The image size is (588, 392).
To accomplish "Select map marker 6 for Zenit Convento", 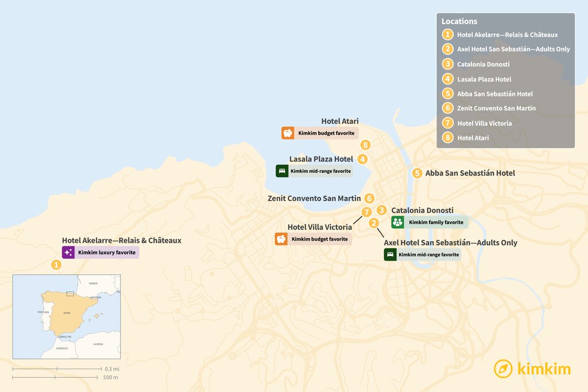I will 370,198.
